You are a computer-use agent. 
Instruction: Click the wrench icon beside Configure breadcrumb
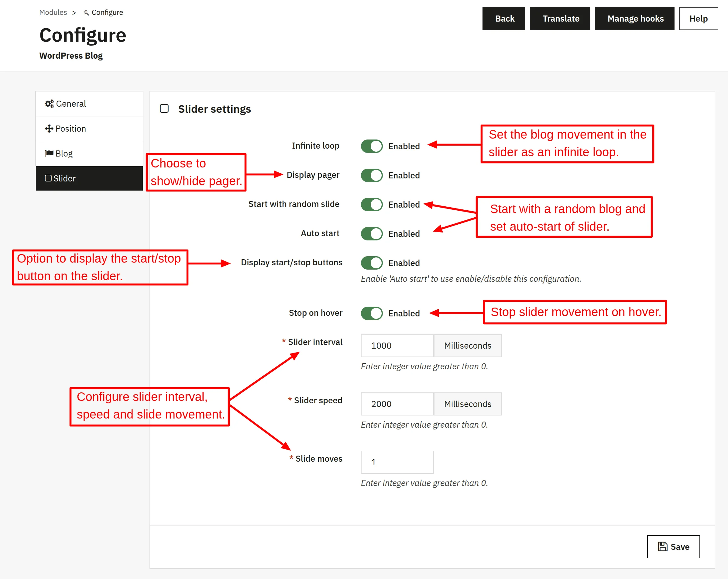pyautogui.click(x=86, y=12)
